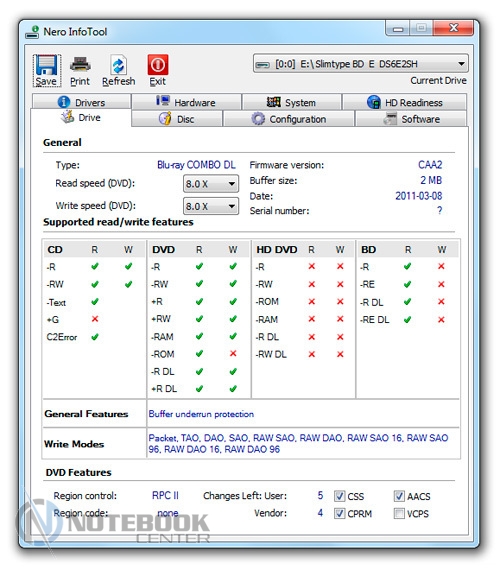Open the Write speed (DVD) dropdown
This screenshot has width=500, height=570.
click(x=211, y=206)
